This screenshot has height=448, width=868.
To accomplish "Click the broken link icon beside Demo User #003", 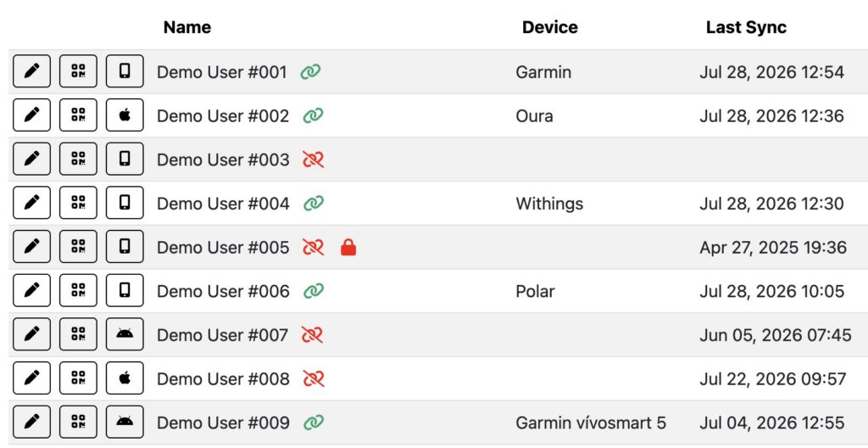I will 313,160.
